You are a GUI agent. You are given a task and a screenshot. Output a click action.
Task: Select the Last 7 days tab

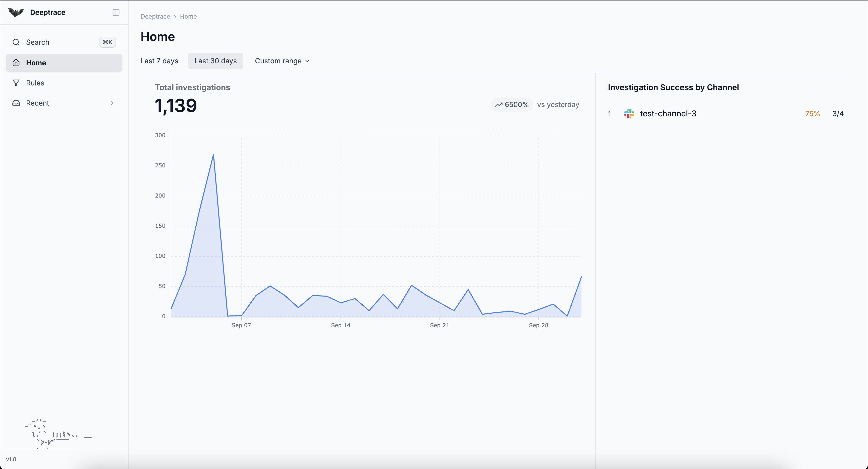[159, 61]
